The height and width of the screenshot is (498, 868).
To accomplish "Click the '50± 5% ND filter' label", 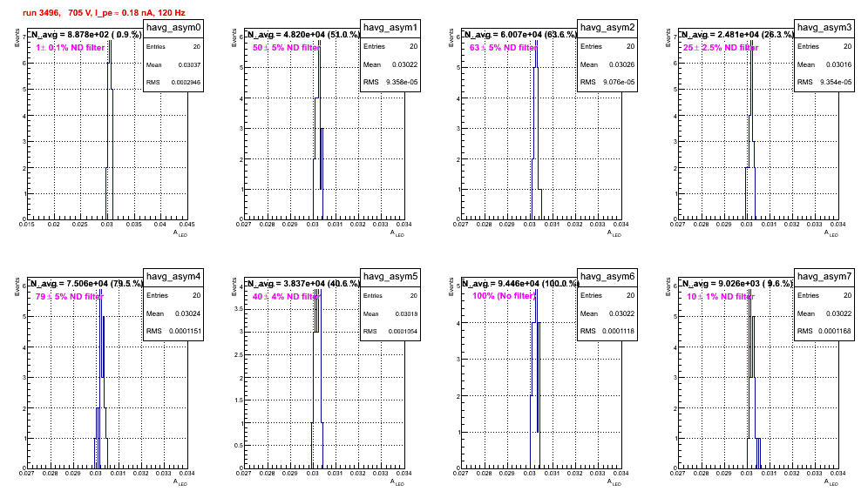I will (x=287, y=48).
